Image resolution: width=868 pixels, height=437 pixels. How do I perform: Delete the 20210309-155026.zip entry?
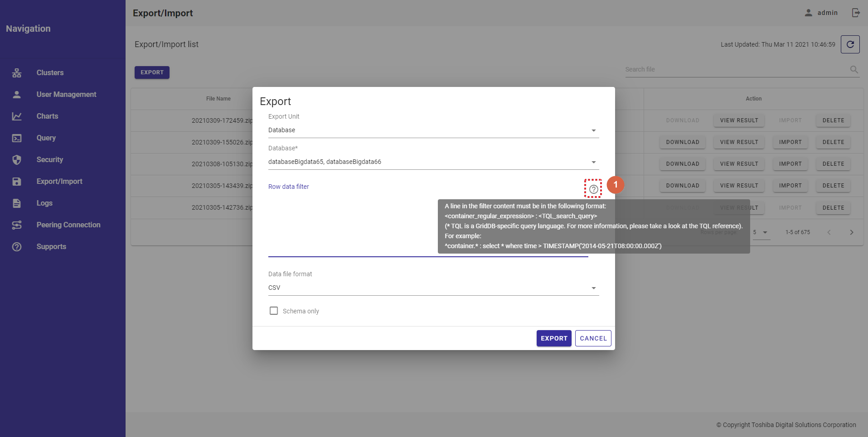[x=833, y=142]
